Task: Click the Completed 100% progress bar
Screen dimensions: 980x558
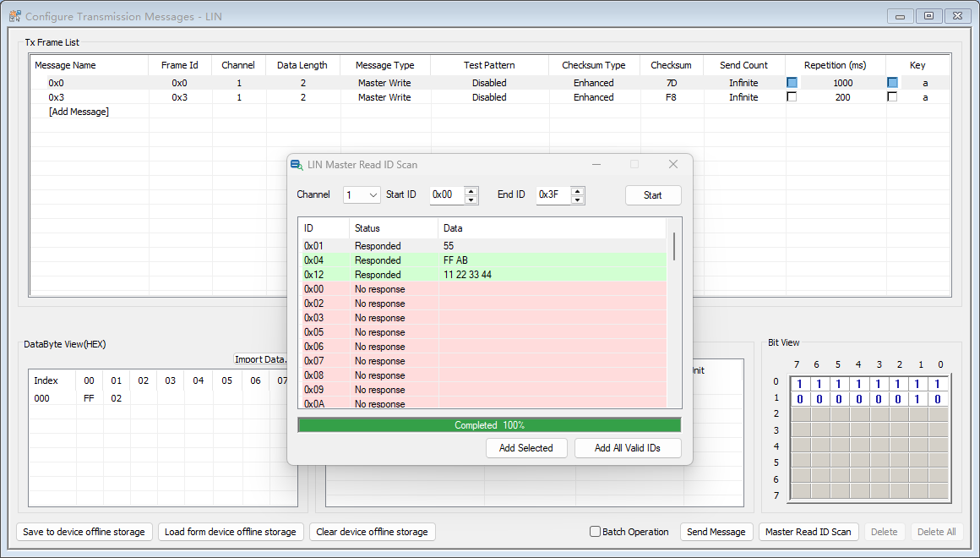Action: tap(489, 425)
